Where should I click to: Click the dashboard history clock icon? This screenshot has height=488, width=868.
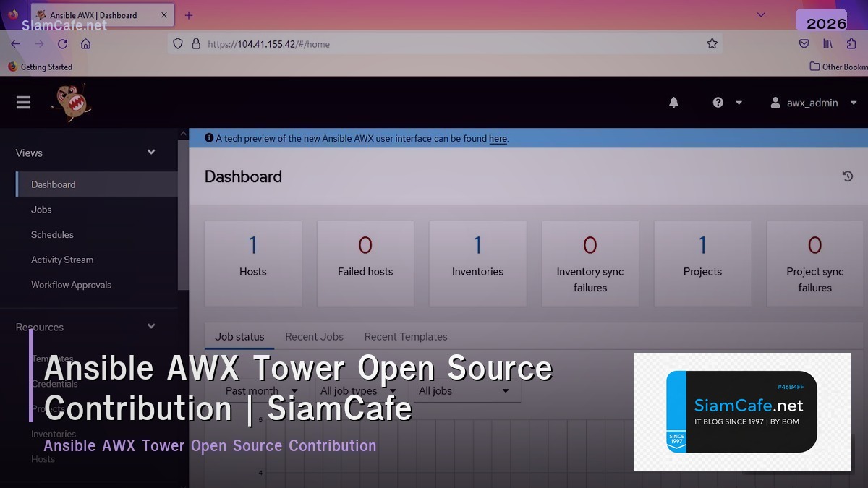pos(846,176)
